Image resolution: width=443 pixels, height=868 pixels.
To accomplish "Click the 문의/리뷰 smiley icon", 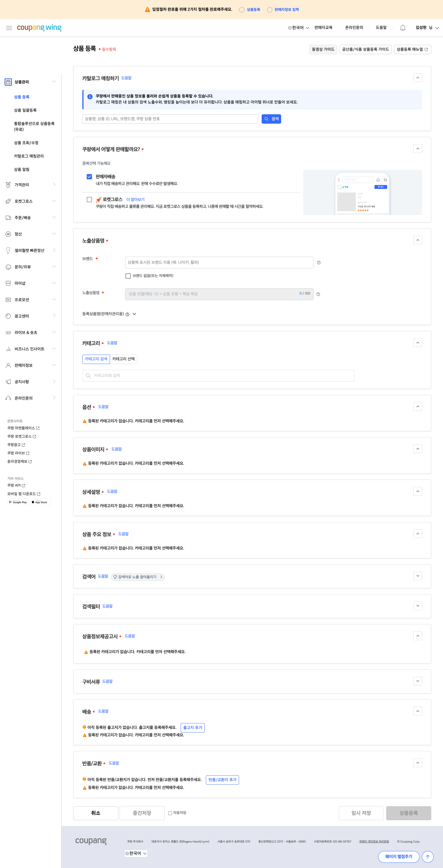I will click(x=8, y=267).
